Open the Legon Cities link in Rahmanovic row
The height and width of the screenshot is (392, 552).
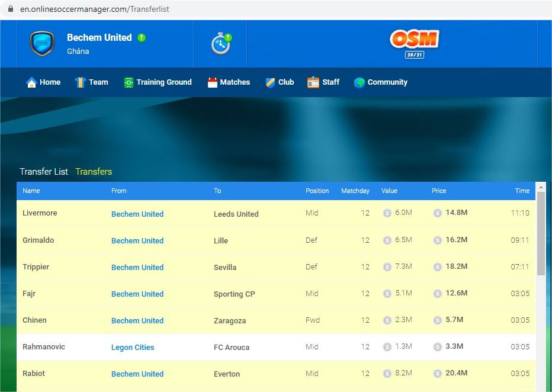coord(133,348)
